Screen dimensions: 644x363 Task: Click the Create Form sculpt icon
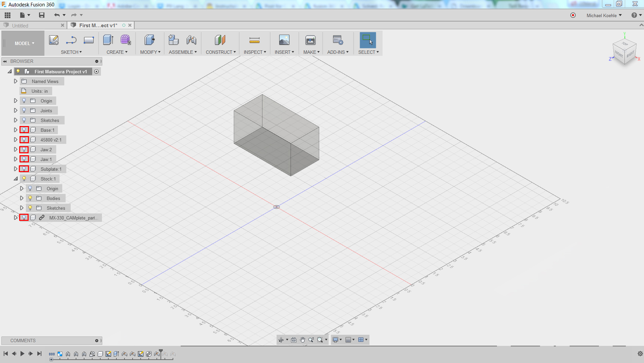click(126, 40)
